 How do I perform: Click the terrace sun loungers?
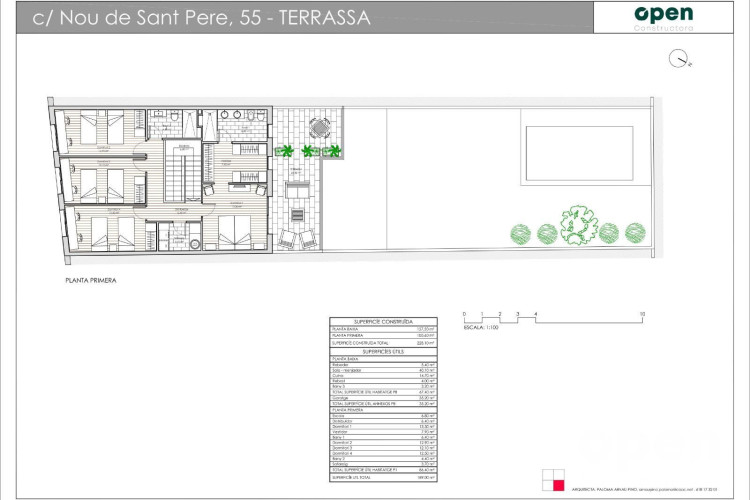click(298, 237)
